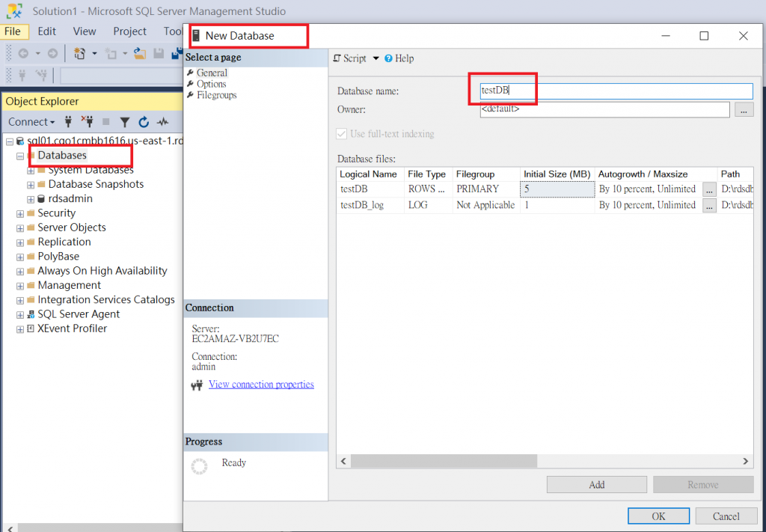
Task: Click the Filter funnel icon
Action: 125,122
